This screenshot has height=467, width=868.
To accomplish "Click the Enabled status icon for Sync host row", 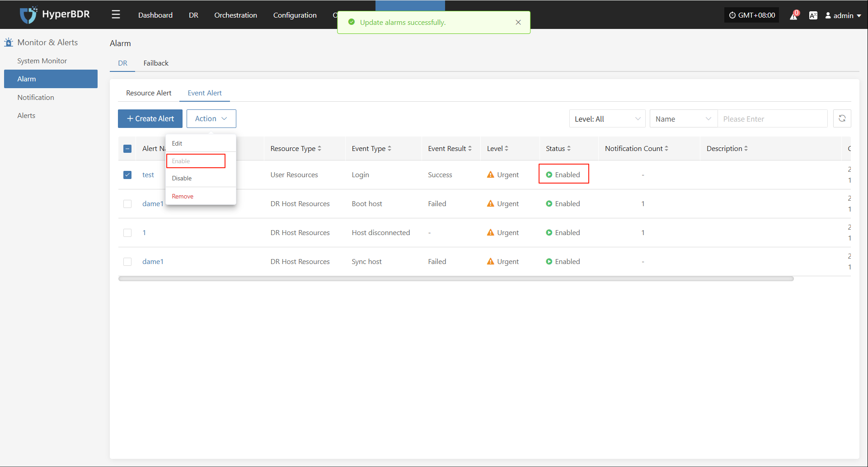I will coord(549,261).
